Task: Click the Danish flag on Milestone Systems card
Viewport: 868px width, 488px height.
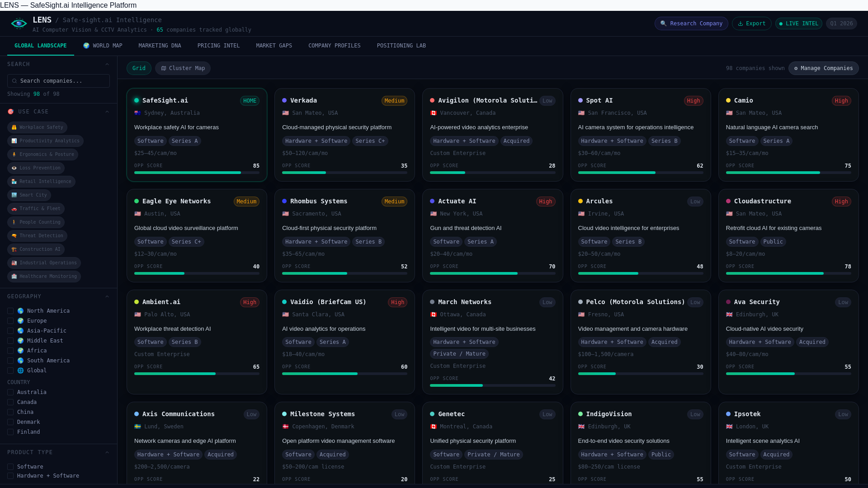Action: coord(285,427)
